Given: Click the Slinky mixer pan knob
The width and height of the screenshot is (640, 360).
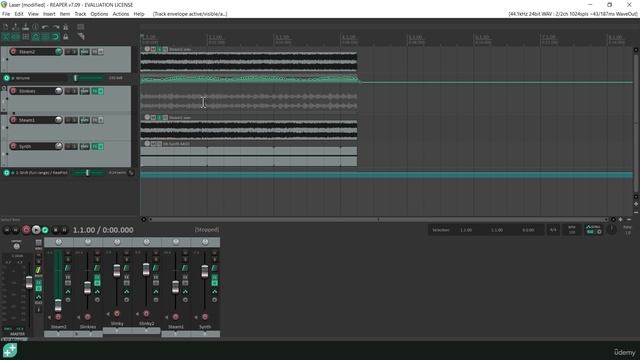Looking at the screenshot, I should click(x=117, y=242).
